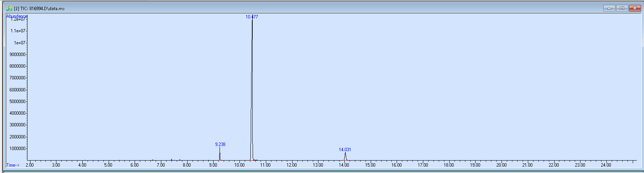Viewport: 644px width, 173px height.
Task: Click the 18.00 tick on time axis
Action: 449,165
